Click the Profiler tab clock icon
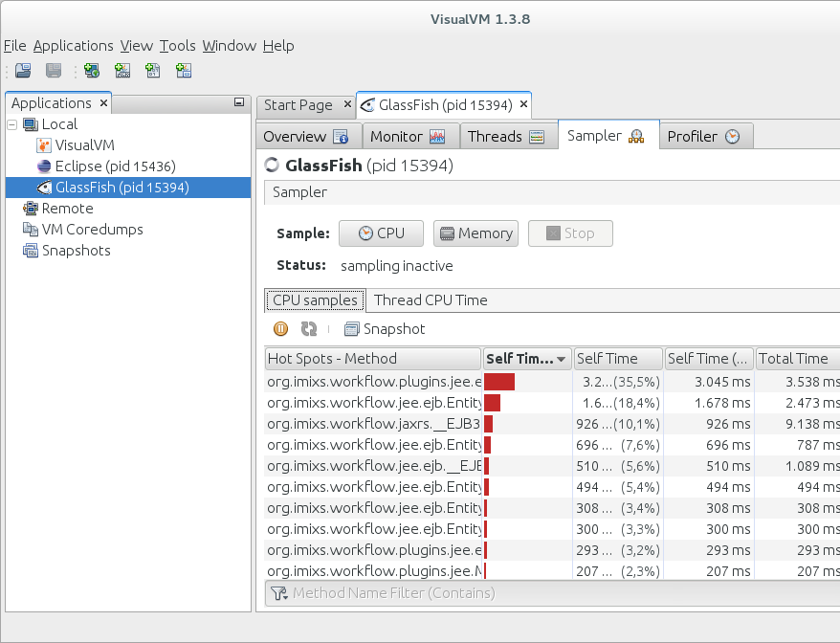The image size is (840, 643). pos(732,137)
